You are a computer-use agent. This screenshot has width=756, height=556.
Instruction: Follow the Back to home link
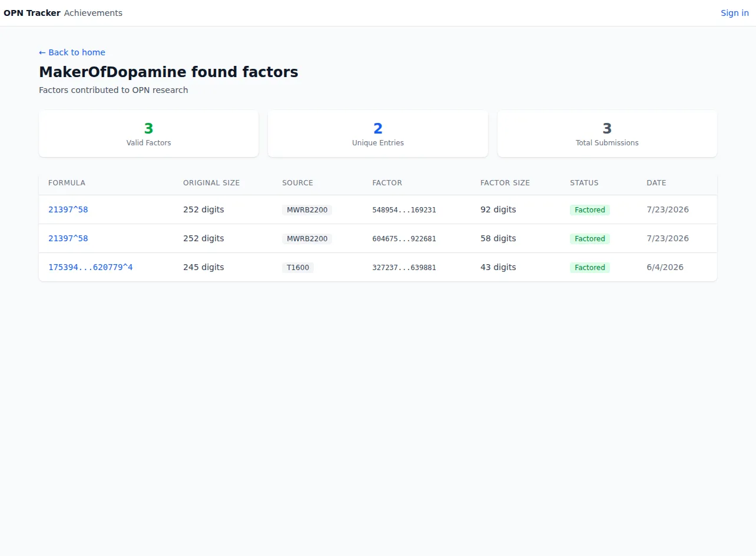[72, 52]
